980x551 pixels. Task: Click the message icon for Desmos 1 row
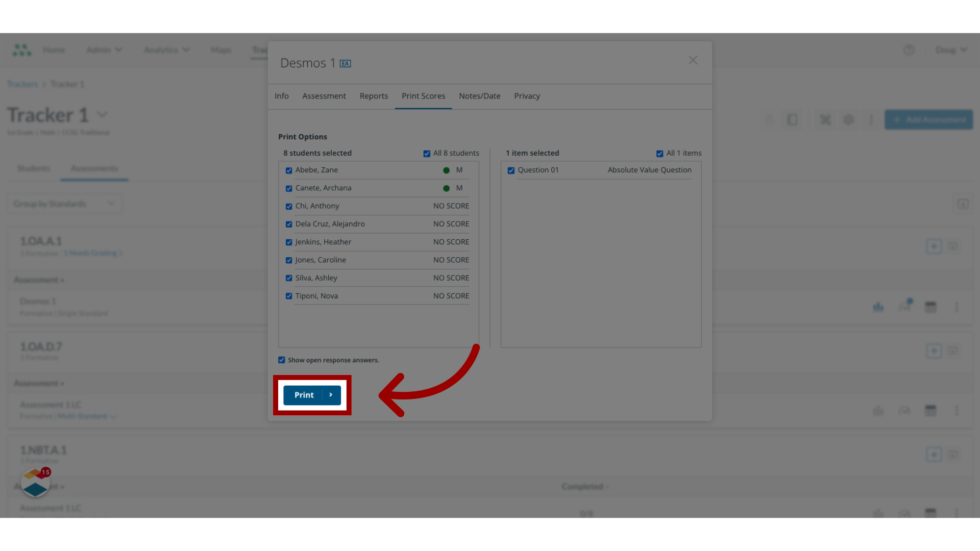[x=905, y=307]
